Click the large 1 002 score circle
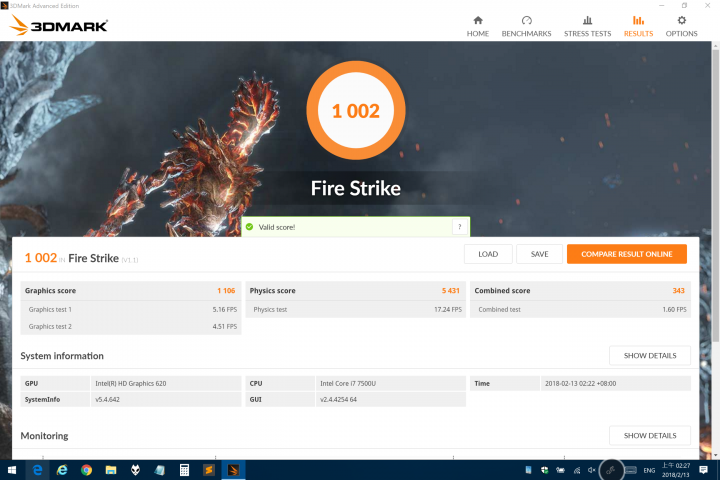Screen dimensions: 720x480 (356, 111)
